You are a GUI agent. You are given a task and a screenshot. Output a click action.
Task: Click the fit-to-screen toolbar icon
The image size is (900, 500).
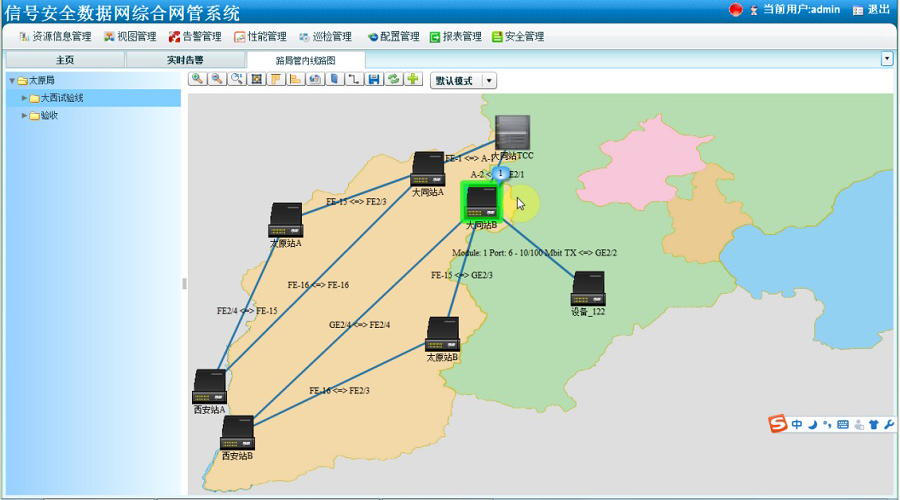click(x=256, y=79)
